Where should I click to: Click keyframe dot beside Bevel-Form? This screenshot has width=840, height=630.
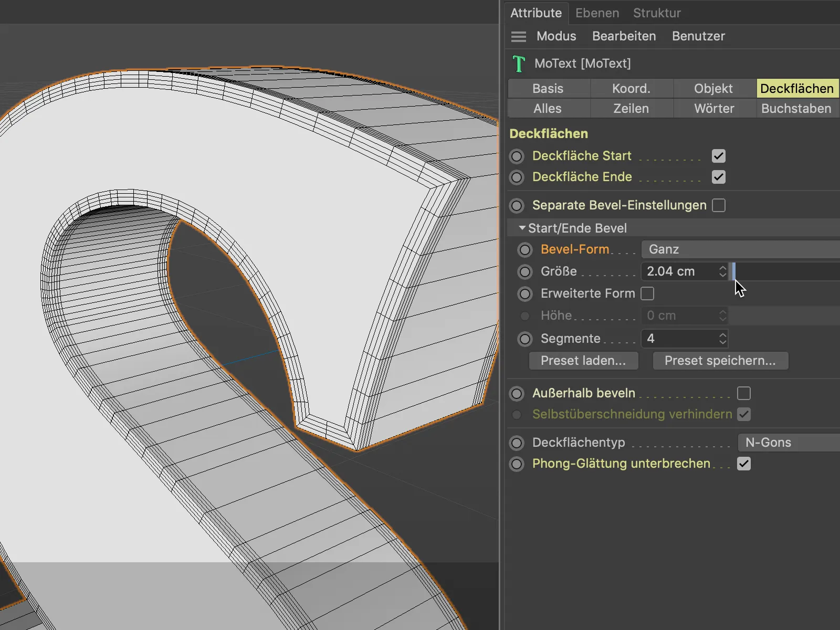(525, 250)
